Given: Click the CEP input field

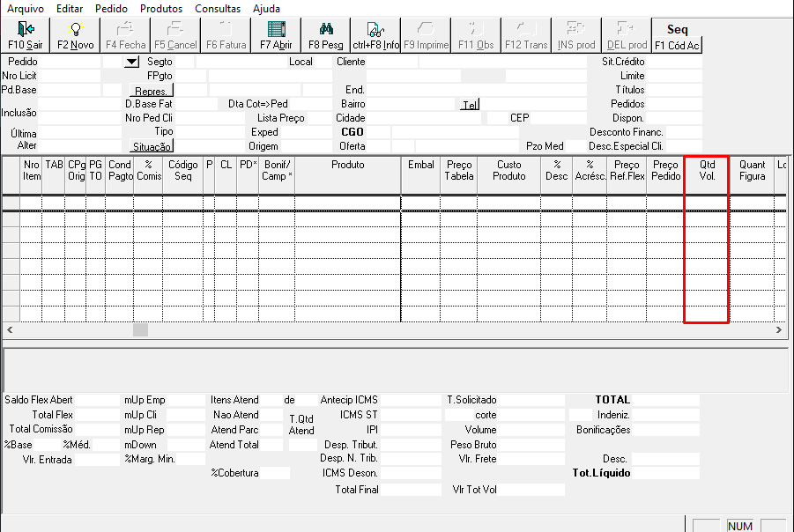Looking at the screenshot, I should [x=559, y=118].
